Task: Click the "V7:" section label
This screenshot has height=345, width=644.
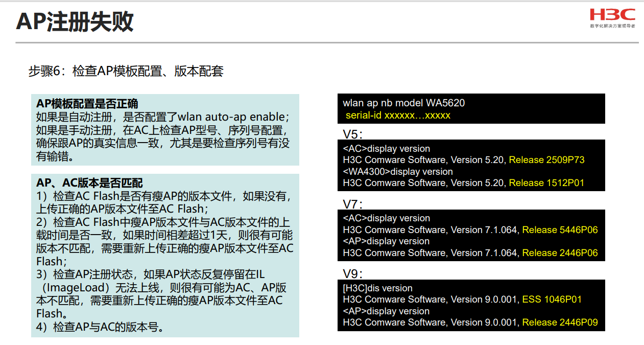Action: 353,204
